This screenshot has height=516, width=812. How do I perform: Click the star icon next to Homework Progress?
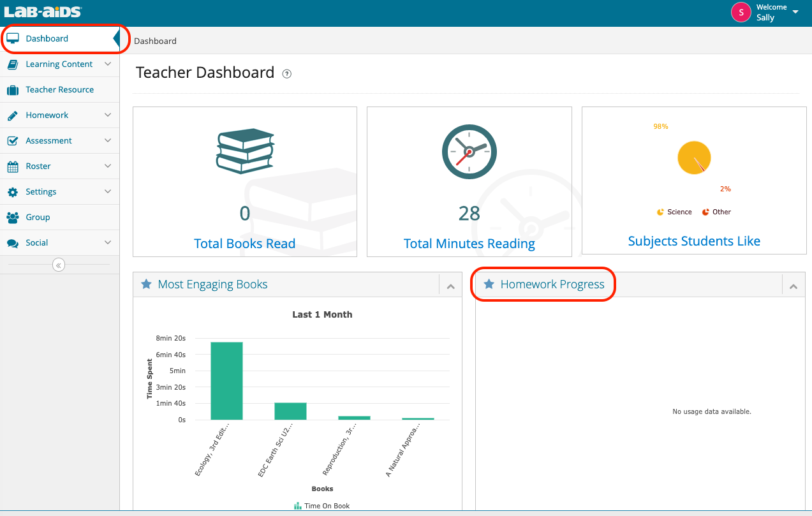[489, 284]
